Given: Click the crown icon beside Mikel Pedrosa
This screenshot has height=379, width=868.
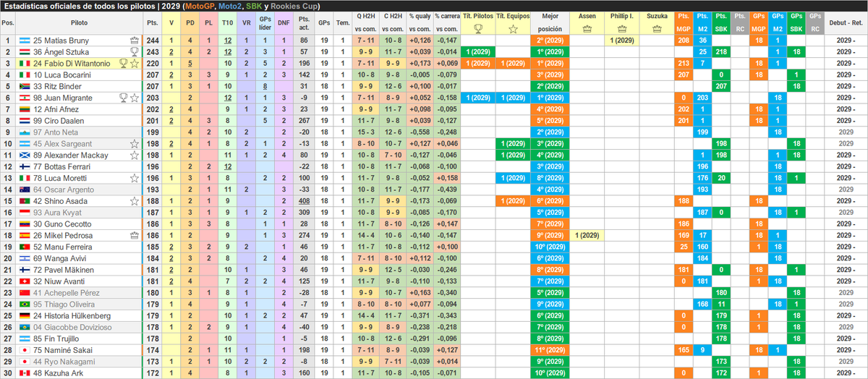Looking at the screenshot, I should (x=135, y=235).
